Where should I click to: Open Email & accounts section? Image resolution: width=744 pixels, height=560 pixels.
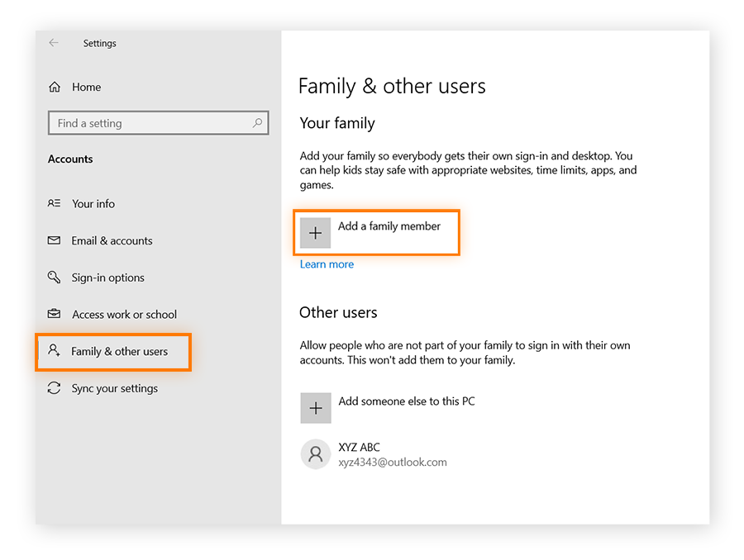[x=112, y=241]
